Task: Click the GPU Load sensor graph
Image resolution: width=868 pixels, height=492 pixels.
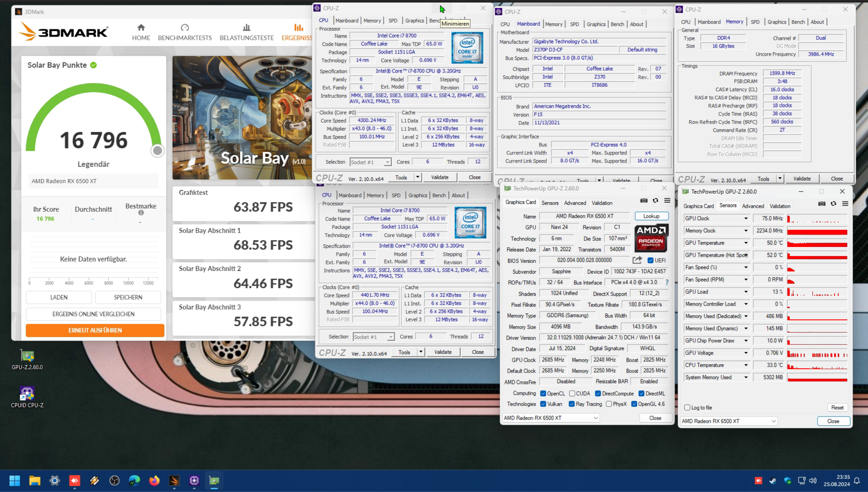Action: pos(817,292)
